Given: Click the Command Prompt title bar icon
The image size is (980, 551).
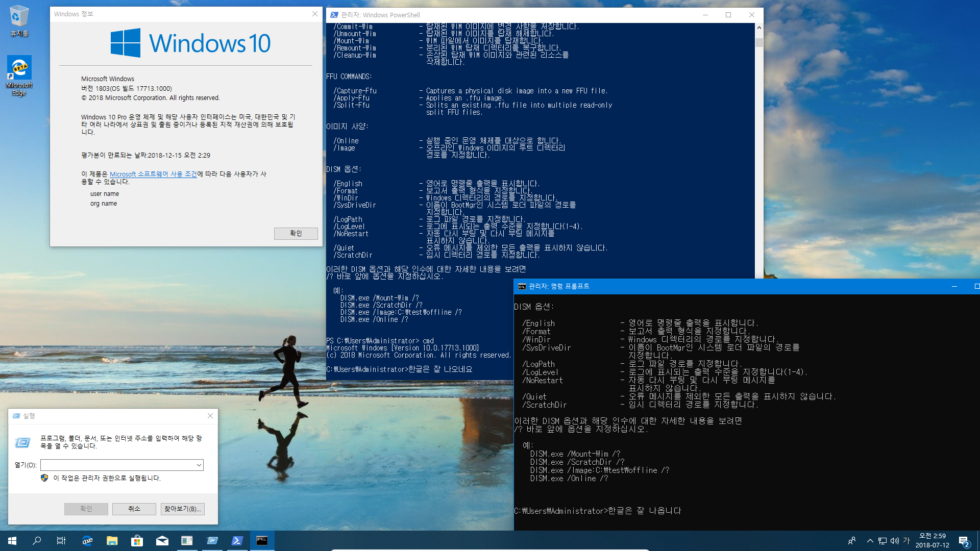Looking at the screenshot, I should click(x=522, y=286).
